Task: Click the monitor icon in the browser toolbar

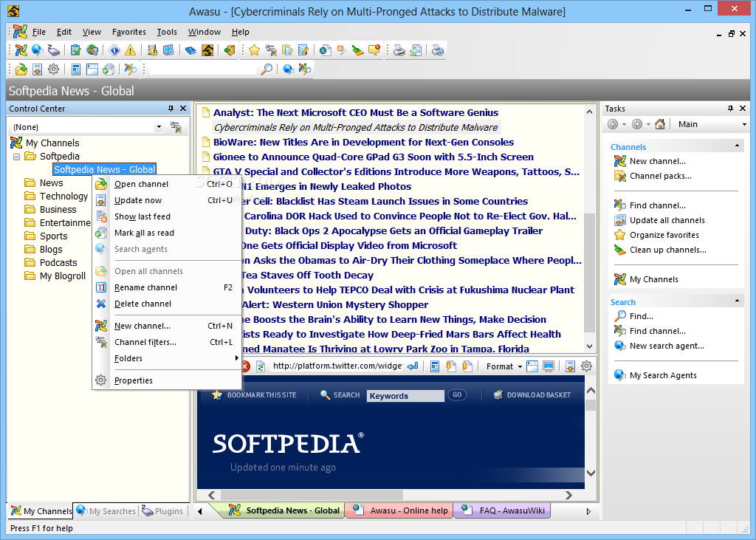Action: tap(549, 366)
